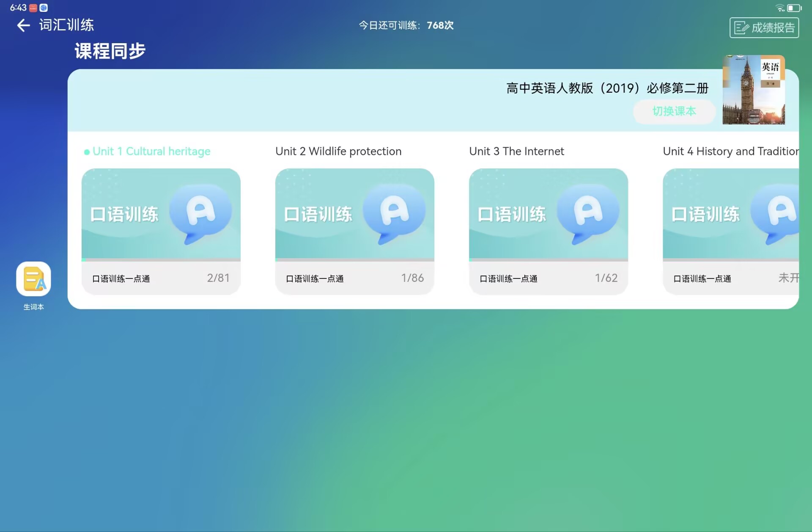Tap the red notification icon in status bar
This screenshot has height=532, width=812.
[33, 8]
